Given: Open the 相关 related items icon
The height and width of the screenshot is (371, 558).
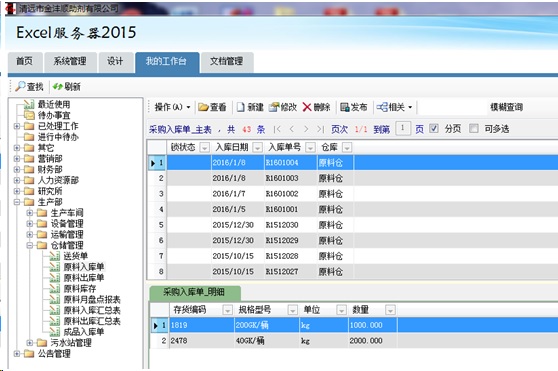Looking at the screenshot, I should point(382,107).
